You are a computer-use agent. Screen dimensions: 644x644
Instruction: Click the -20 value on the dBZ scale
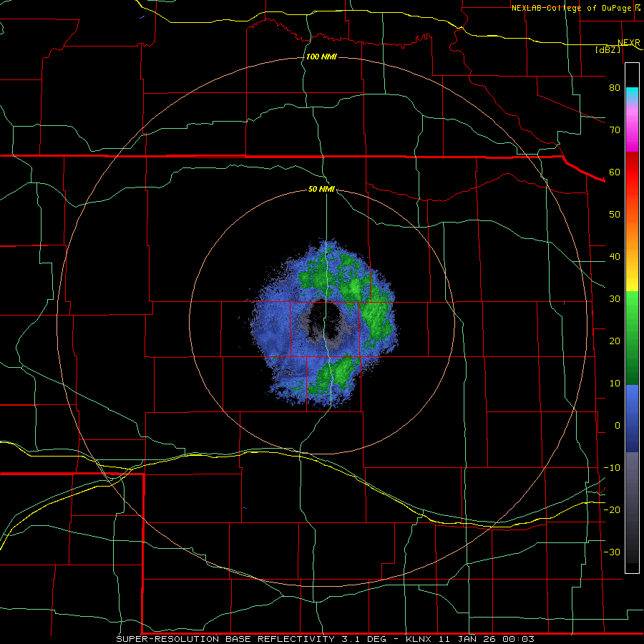click(612, 510)
